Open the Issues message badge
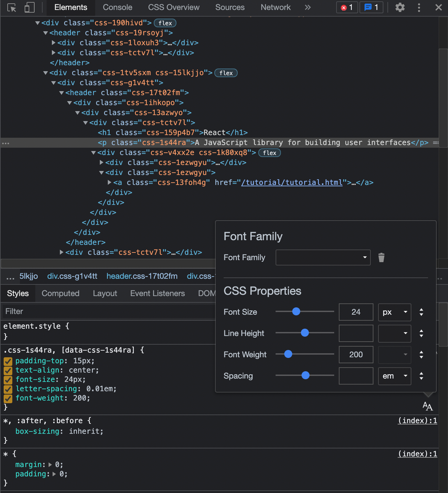 tap(371, 7)
